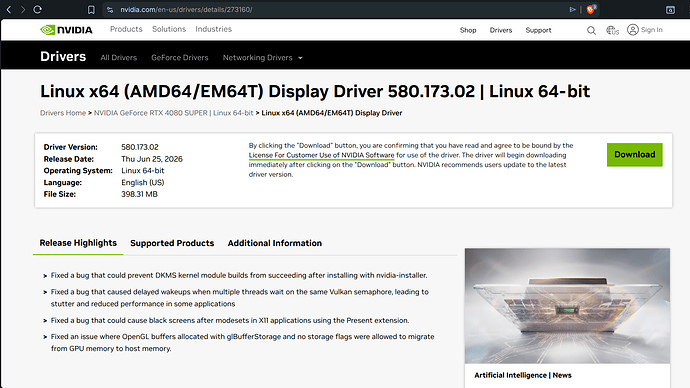The width and height of the screenshot is (690, 388).
Task: Open the Drivers link in top navigation
Action: point(501,30)
